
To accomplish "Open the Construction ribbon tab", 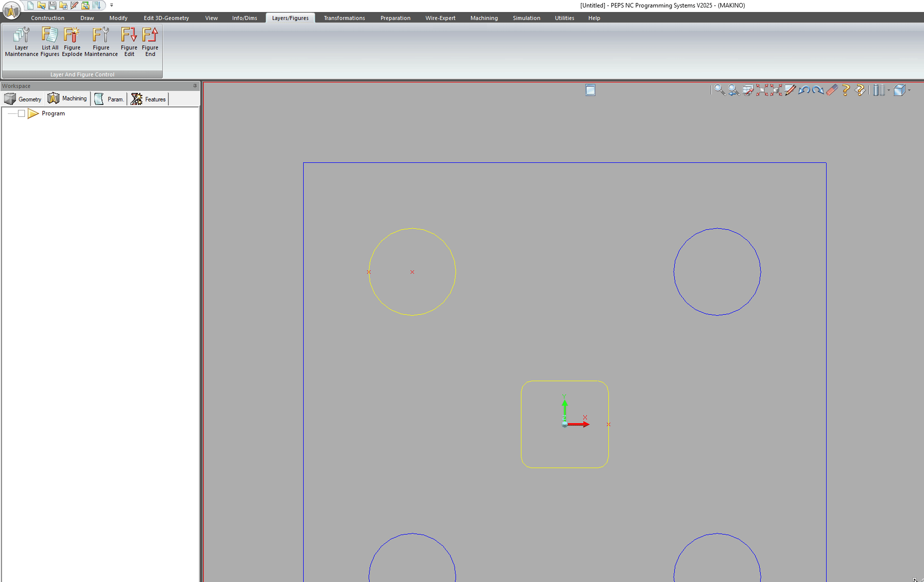I will click(47, 18).
